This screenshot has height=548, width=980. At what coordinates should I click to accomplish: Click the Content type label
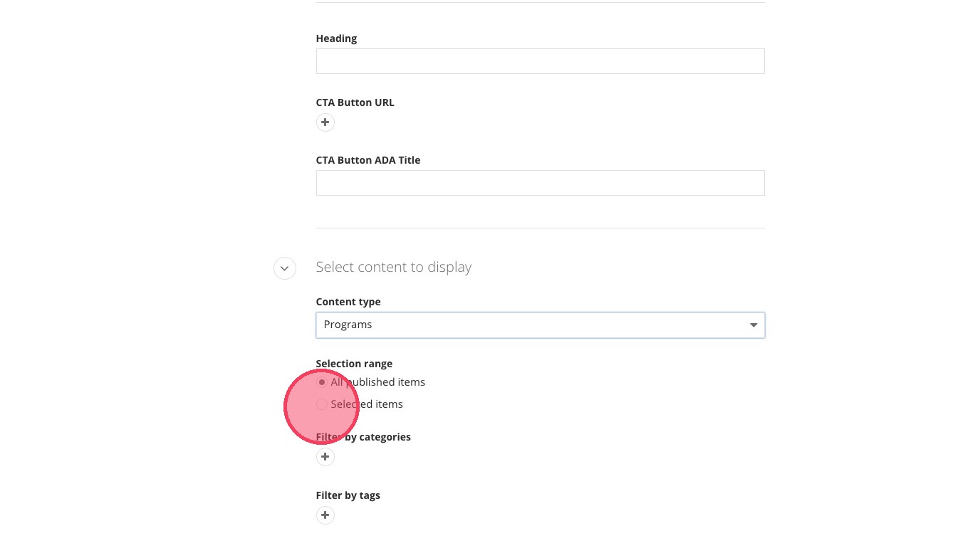point(348,302)
